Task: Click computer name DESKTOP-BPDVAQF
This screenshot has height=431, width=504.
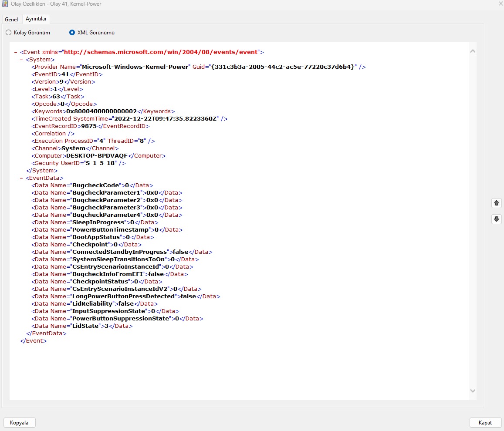Action: [97, 156]
